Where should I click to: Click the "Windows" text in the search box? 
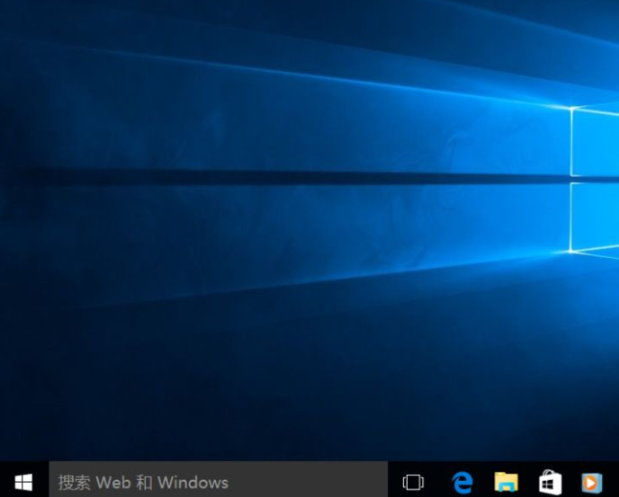click(x=193, y=483)
